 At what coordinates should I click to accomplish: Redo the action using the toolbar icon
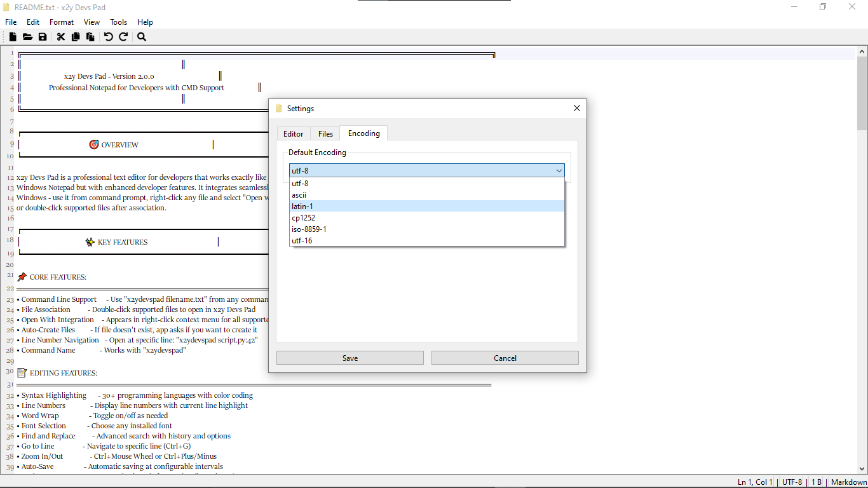tap(123, 37)
